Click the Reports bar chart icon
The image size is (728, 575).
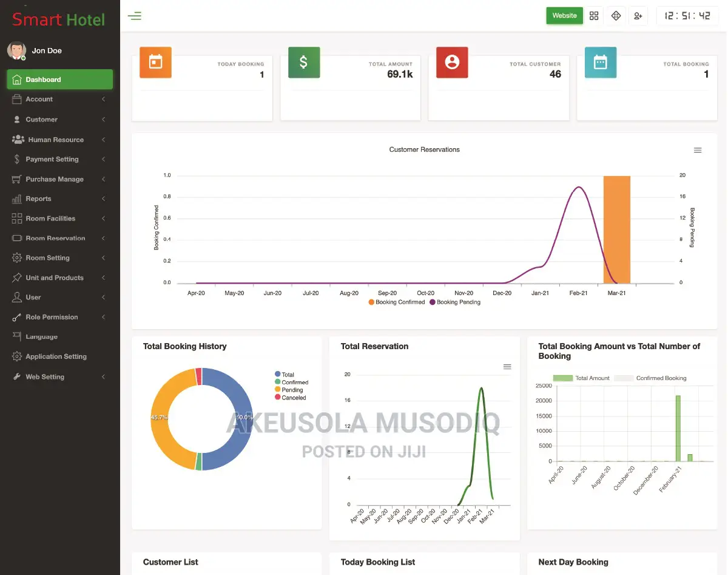[17, 199]
